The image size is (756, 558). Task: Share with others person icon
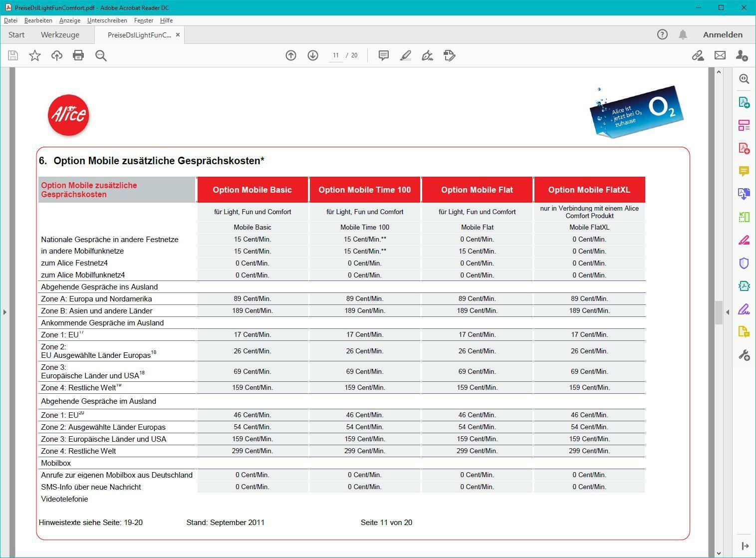tap(742, 55)
